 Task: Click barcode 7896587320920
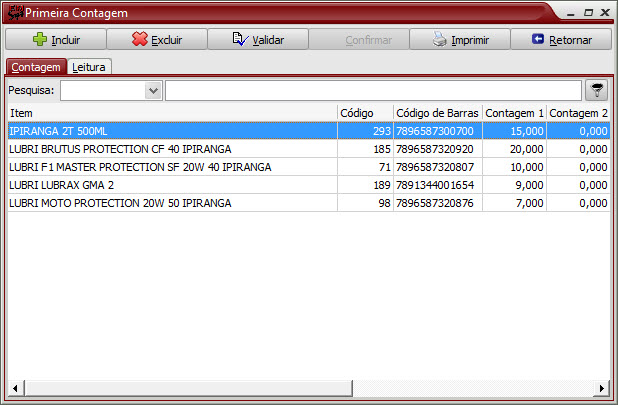[438, 149]
